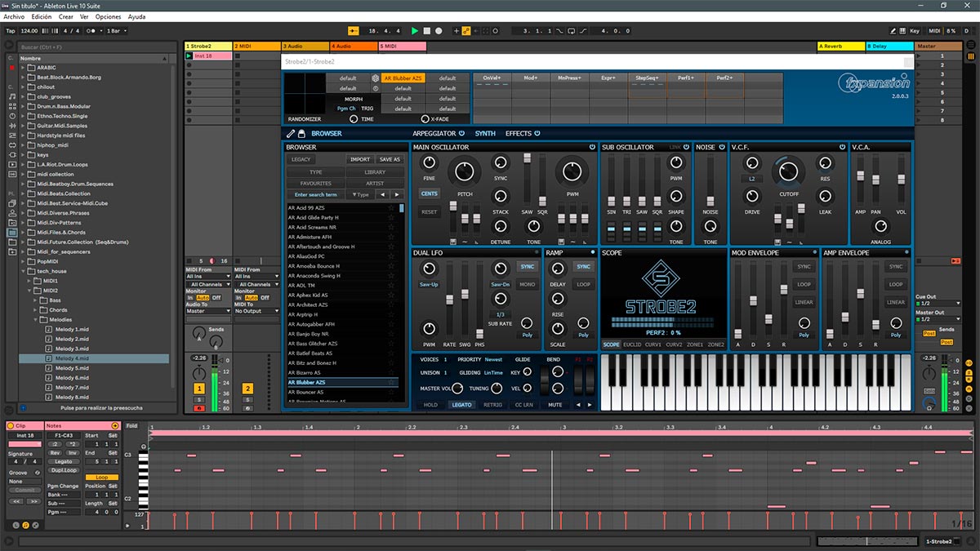Open the MIDI From All Ins dropdown on track 1
This screenshot has width=980, height=551.
(207, 277)
